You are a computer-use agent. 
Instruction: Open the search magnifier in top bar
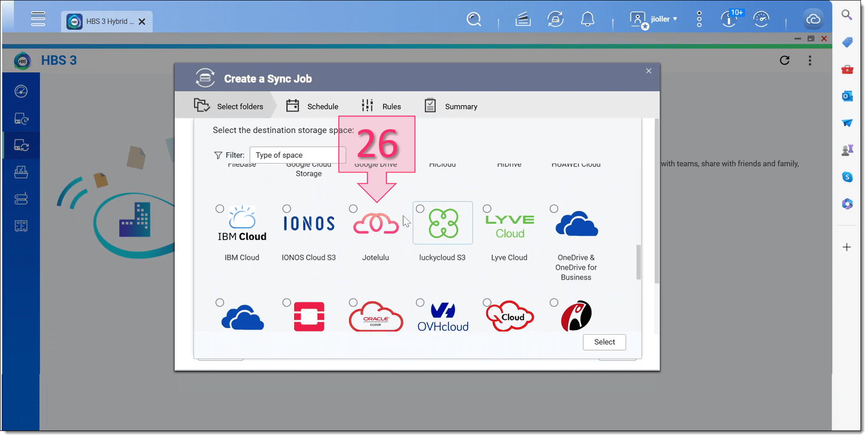(474, 19)
